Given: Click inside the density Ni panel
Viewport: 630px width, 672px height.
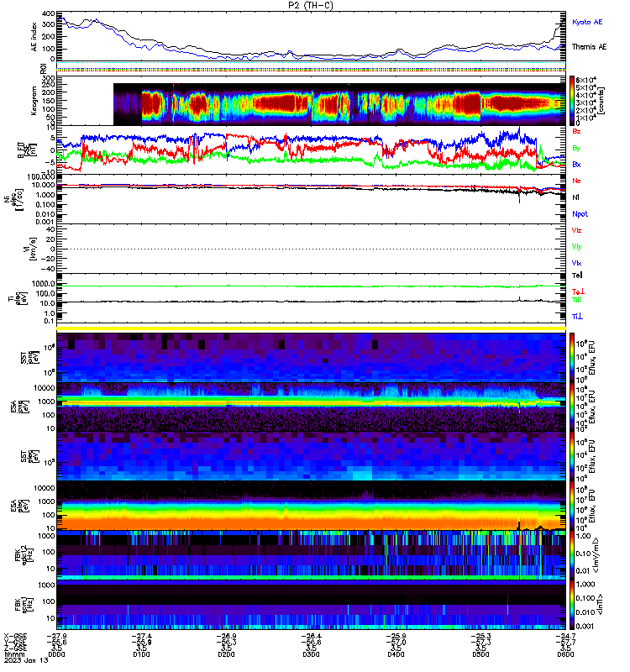Looking at the screenshot, I should pyautogui.click(x=311, y=199).
